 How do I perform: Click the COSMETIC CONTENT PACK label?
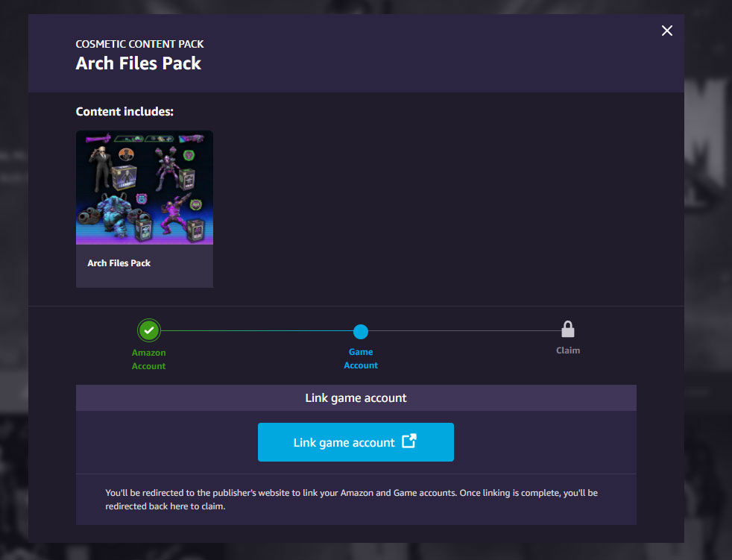[139, 44]
